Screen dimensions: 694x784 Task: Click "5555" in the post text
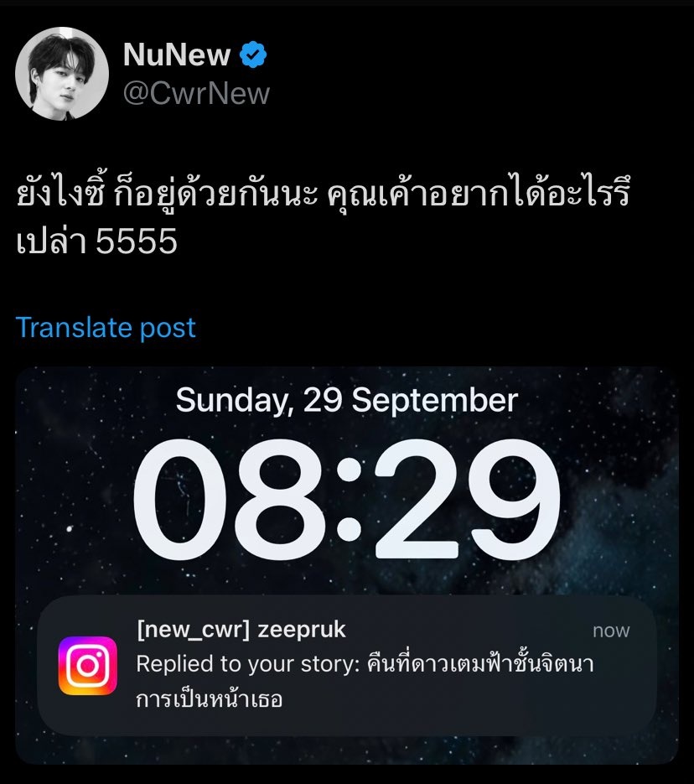[x=137, y=241]
